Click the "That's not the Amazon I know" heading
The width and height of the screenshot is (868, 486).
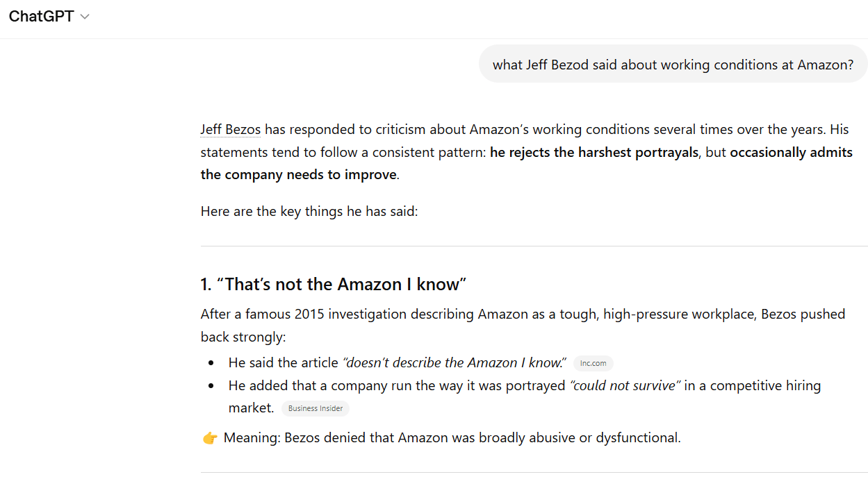pos(333,284)
